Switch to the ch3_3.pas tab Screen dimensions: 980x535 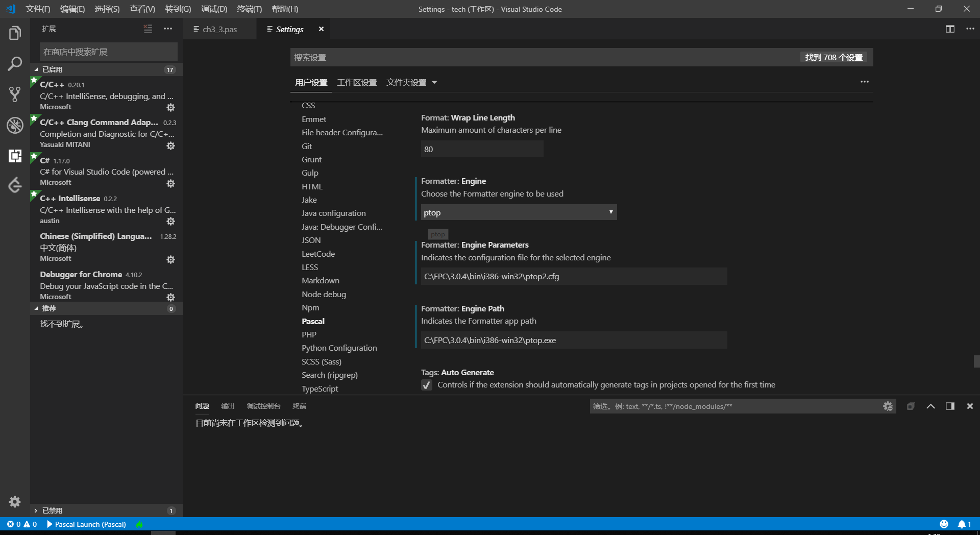(219, 29)
